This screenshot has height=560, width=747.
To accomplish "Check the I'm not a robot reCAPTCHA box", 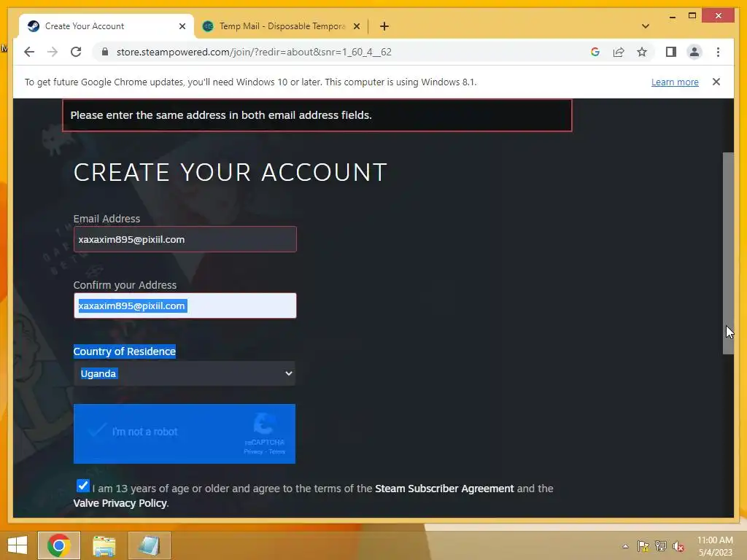I will coord(97,432).
